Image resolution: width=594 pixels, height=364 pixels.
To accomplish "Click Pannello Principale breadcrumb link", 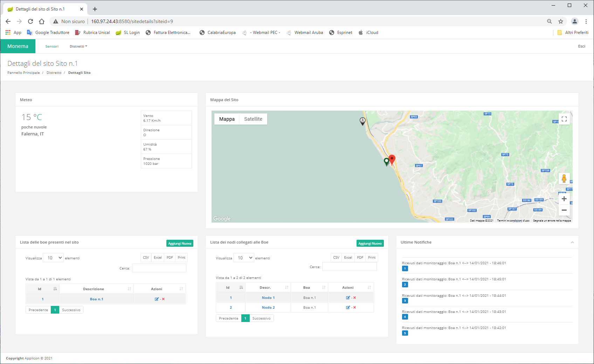I will click(23, 73).
